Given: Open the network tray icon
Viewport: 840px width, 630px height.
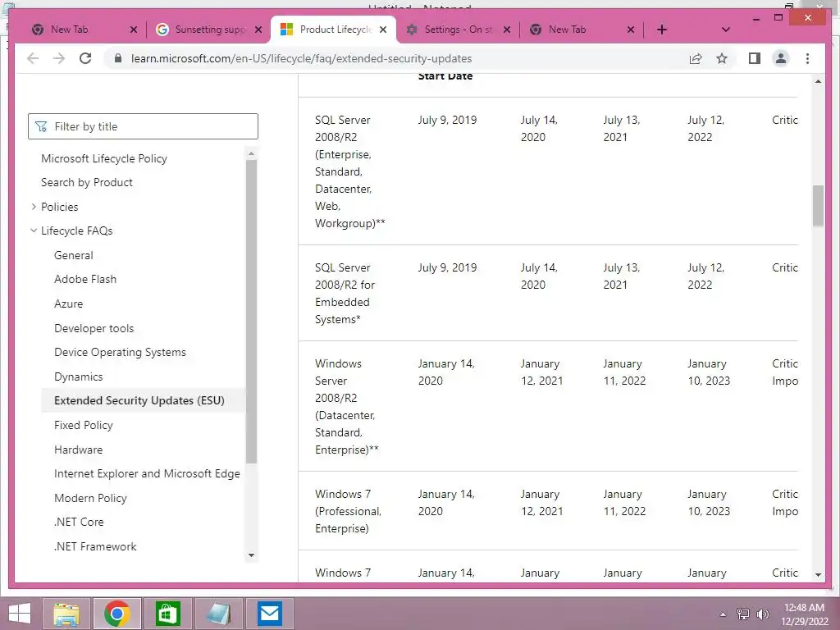Looking at the screenshot, I should (743, 614).
